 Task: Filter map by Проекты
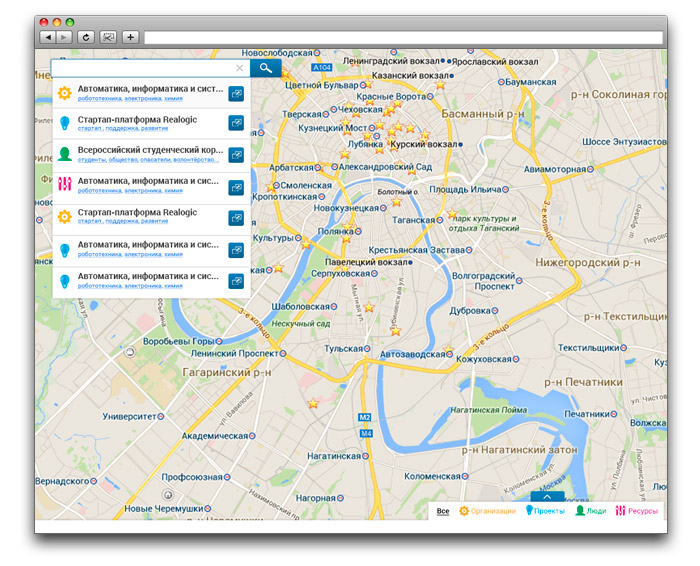tap(545, 511)
